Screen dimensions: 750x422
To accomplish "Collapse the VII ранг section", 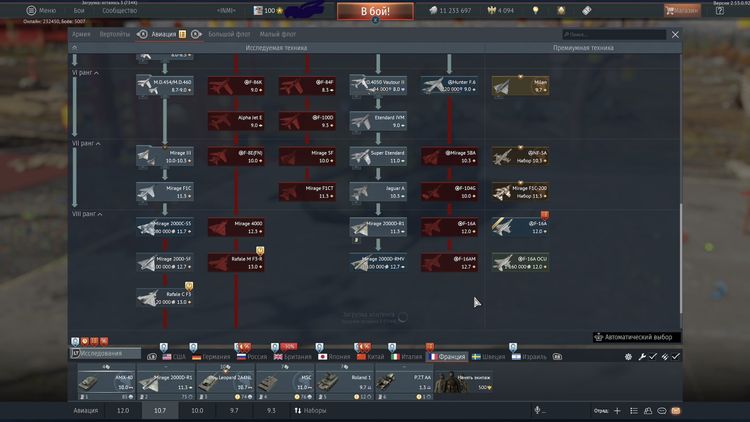I will [87, 141].
